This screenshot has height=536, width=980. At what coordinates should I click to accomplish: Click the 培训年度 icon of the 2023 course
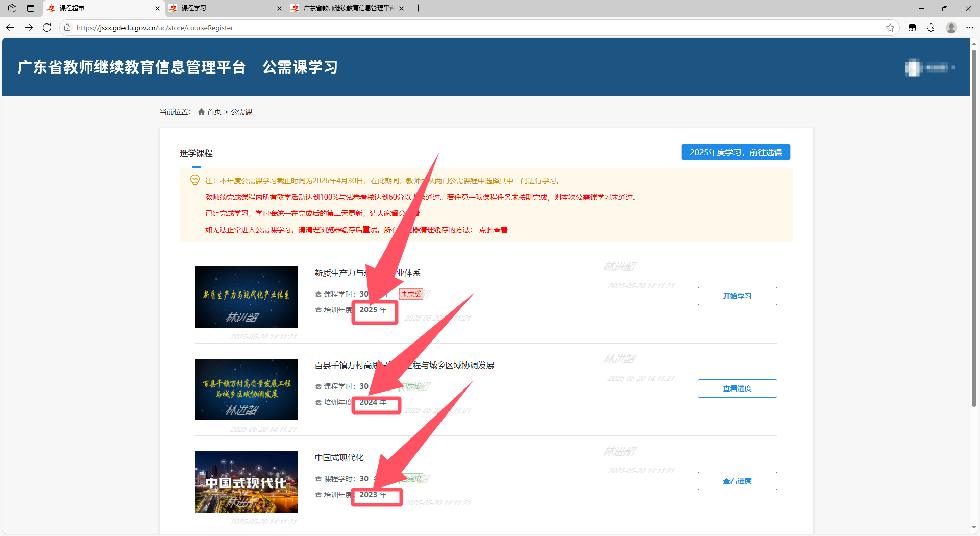(318, 495)
